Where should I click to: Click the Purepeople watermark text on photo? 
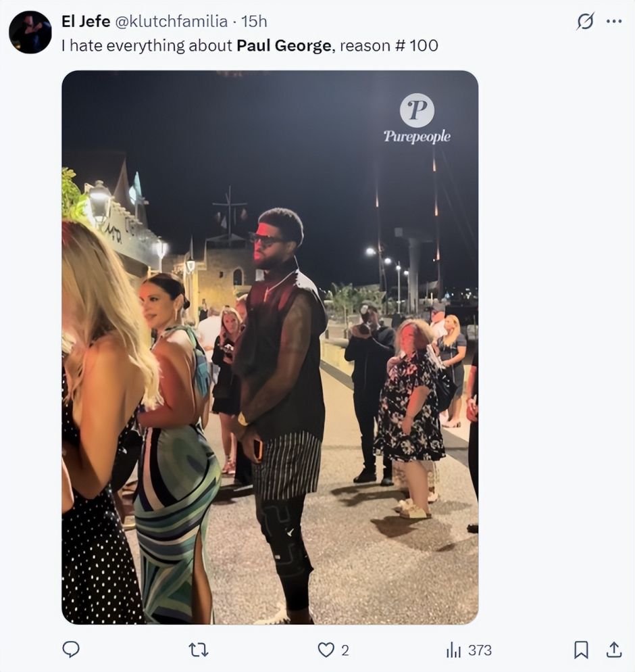pyautogui.click(x=417, y=137)
